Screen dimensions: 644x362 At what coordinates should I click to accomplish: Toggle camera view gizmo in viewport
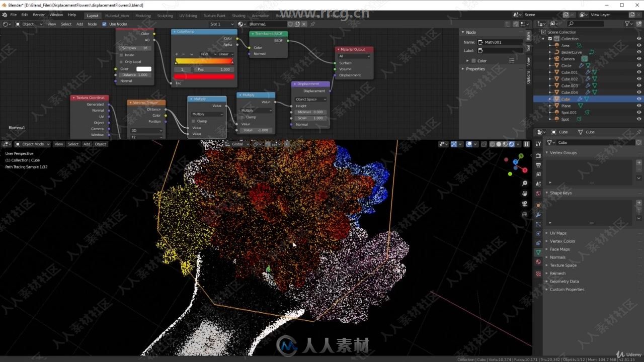click(525, 204)
